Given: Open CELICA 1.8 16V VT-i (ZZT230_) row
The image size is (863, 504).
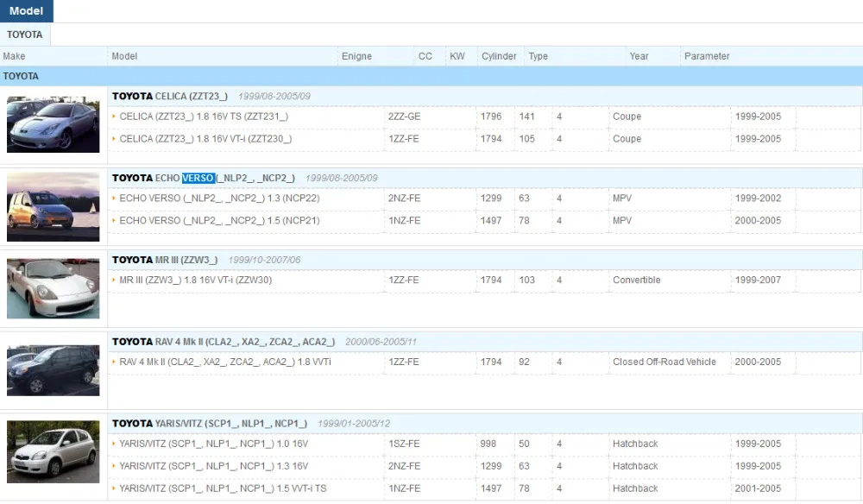Looking at the screenshot, I should pos(205,139).
